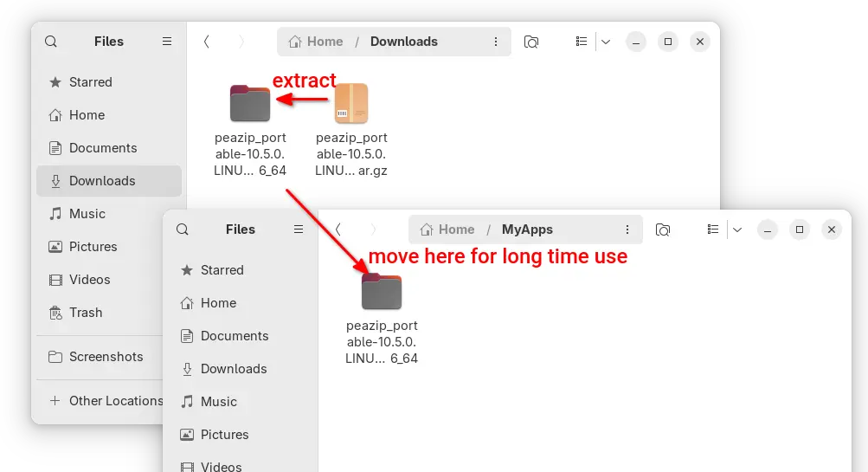The height and width of the screenshot is (472, 868).
Task: Maximize the MyApps window
Action: [800, 230]
